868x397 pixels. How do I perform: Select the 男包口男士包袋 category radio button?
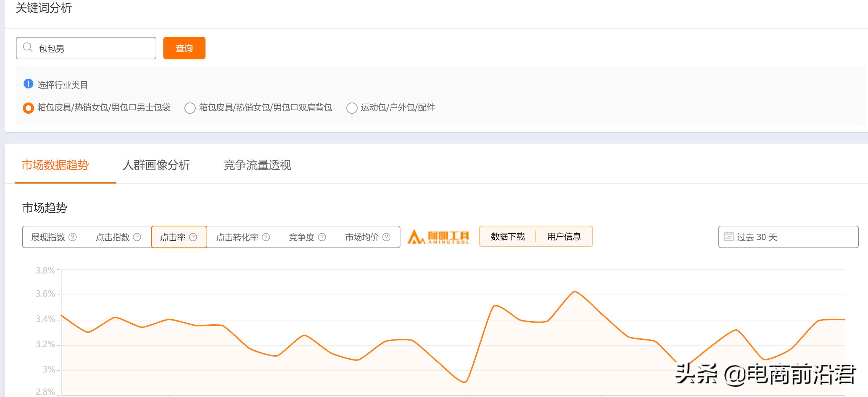(28, 108)
